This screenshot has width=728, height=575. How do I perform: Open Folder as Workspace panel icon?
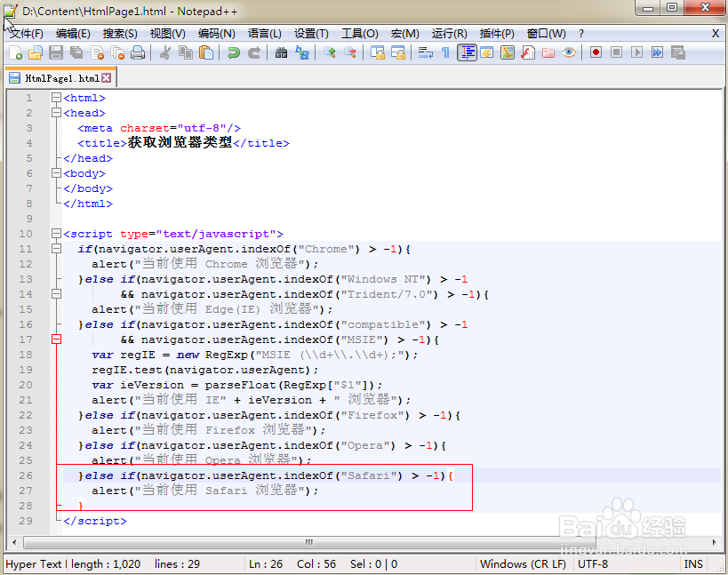(548, 53)
